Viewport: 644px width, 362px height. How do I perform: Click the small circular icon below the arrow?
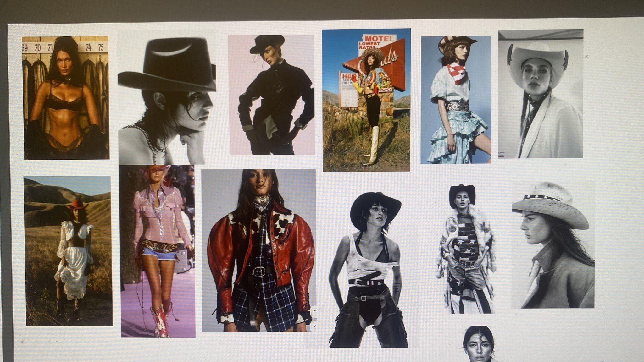click(x=315, y=326)
